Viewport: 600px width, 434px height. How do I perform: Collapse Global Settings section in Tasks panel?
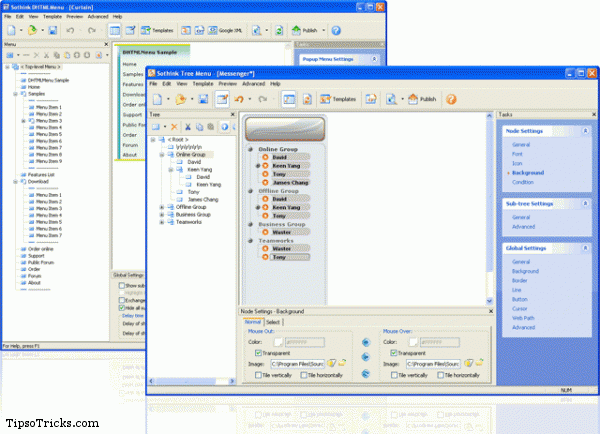pos(585,248)
